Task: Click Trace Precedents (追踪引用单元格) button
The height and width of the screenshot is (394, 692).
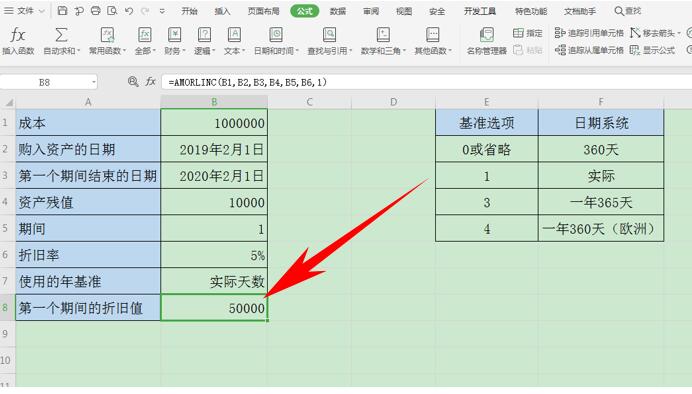Action: coord(589,33)
